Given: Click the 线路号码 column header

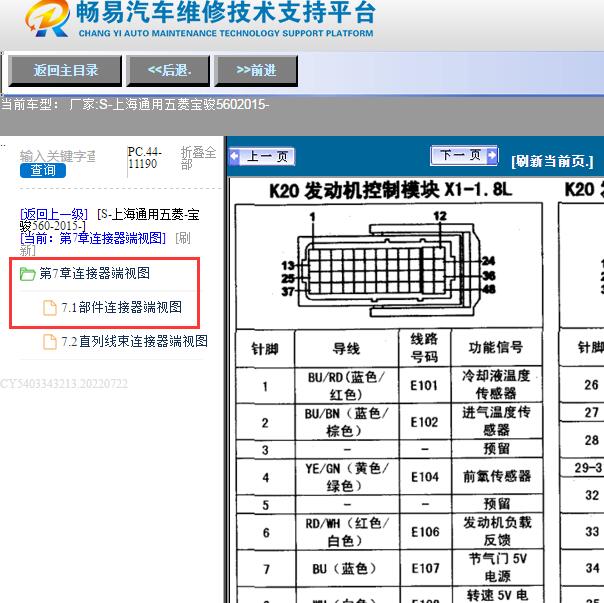Looking at the screenshot, I should [x=424, y=348].
